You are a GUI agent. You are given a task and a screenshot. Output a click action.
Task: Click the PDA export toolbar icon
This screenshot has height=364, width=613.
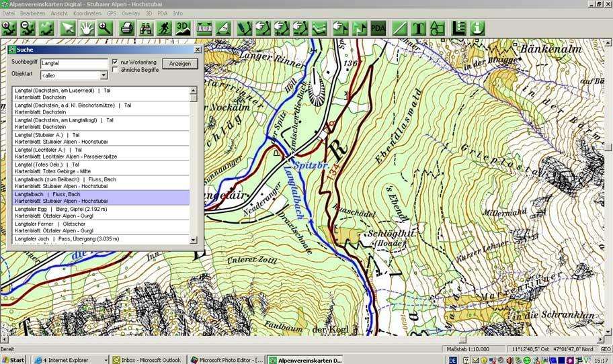pos(378,28)
